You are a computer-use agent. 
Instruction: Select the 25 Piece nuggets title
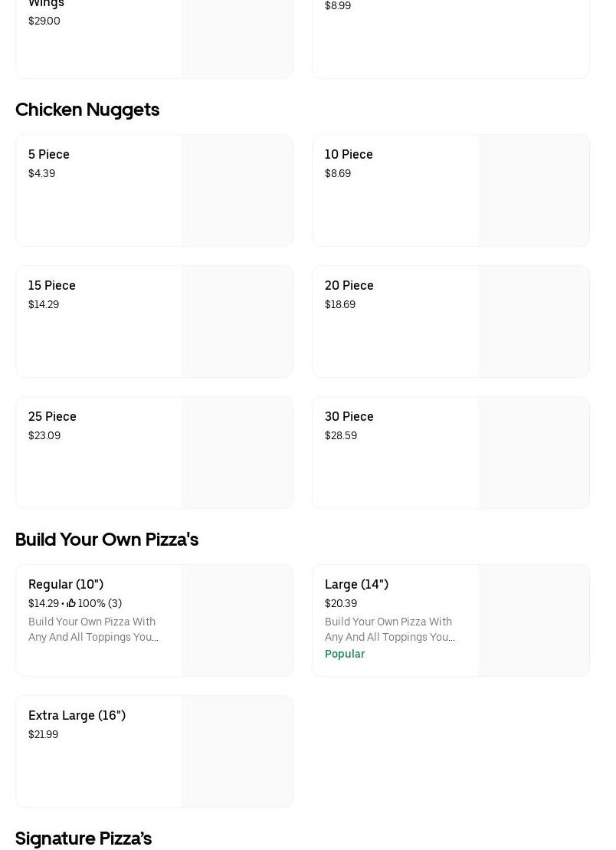coord(52,416)
